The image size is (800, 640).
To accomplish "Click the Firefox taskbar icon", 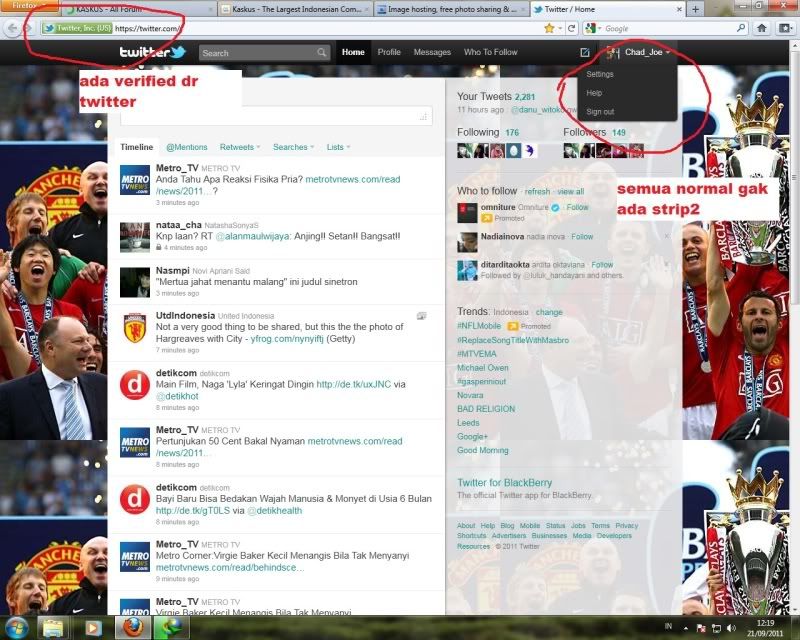I will coord(133,628).
